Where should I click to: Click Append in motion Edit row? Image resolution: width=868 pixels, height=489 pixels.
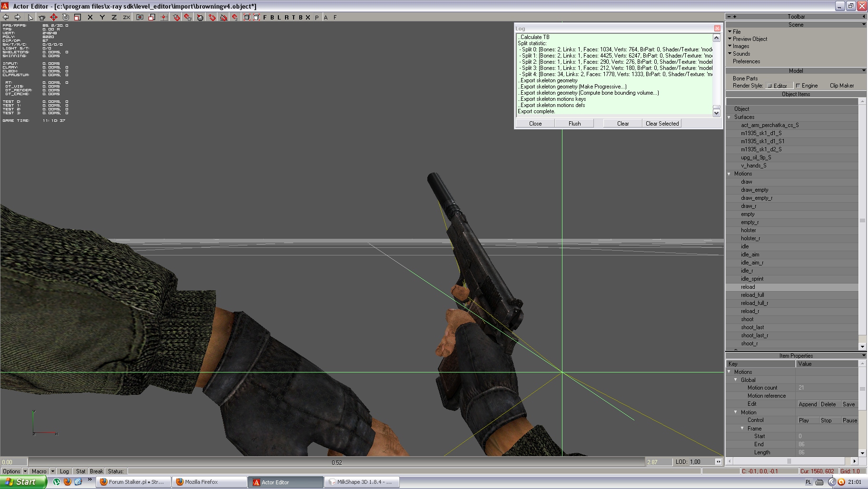point(808,404)
